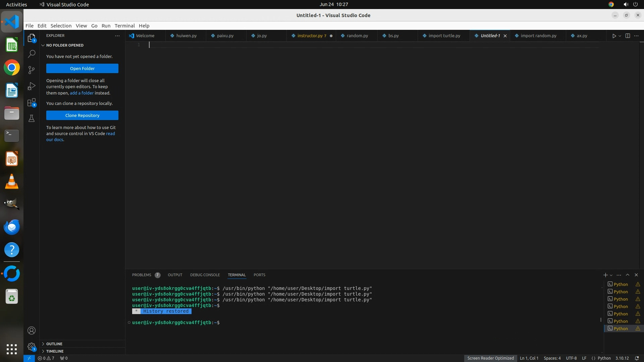Open the Testing flask view

pyautogui.click(x=32, y=118)
